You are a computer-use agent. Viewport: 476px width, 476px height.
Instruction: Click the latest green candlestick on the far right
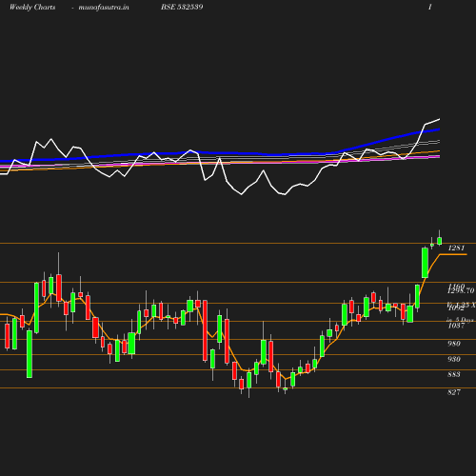point(440,241)
